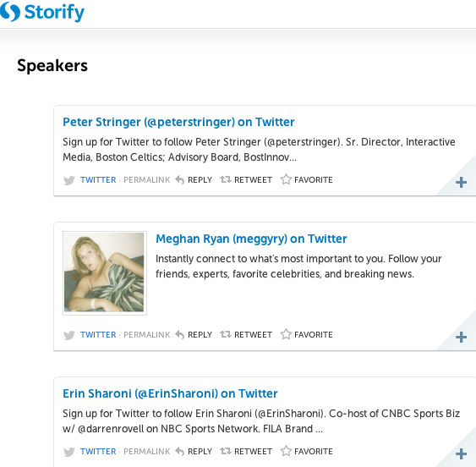Retweet the Erin Sharoni post

tap(246, 451)
